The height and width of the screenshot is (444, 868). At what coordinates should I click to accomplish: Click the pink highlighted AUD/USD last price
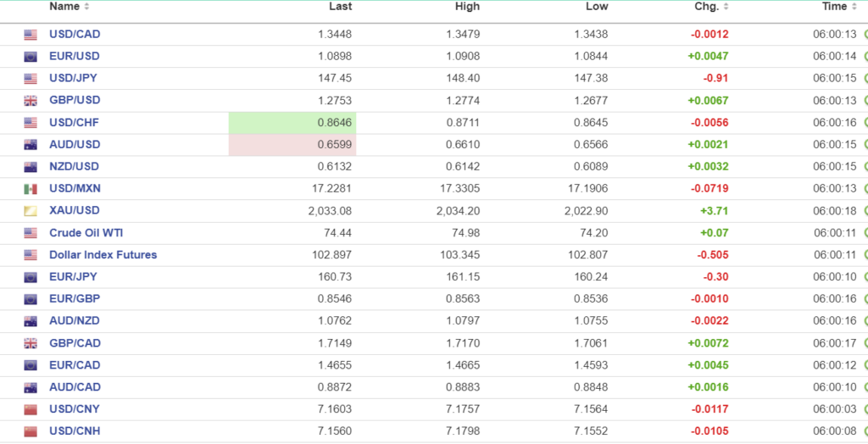coord(292,145)
